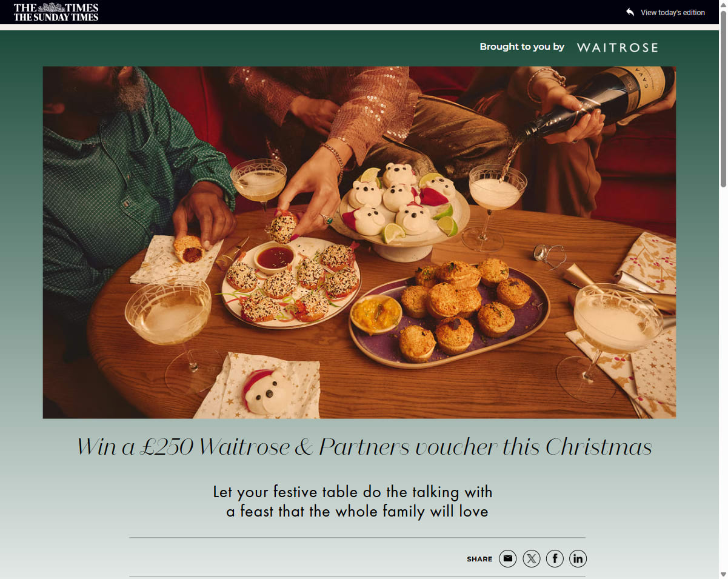Click the polar bear dessert on the napkin
728x579 pixels.
(x=264, y=391)
